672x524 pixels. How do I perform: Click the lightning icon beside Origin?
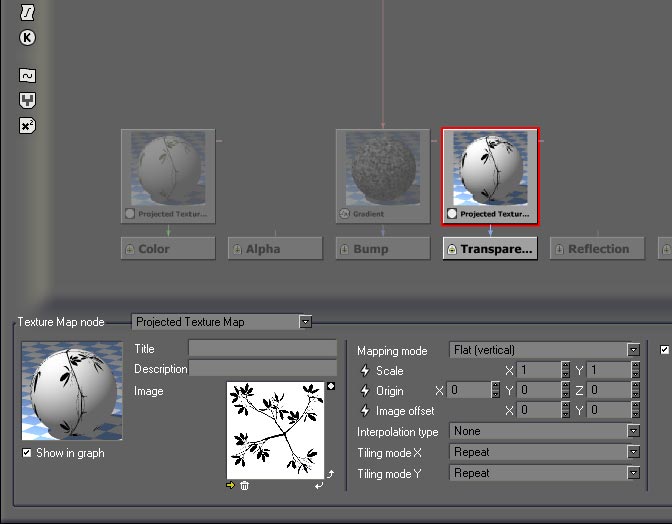tap(365, 391)
